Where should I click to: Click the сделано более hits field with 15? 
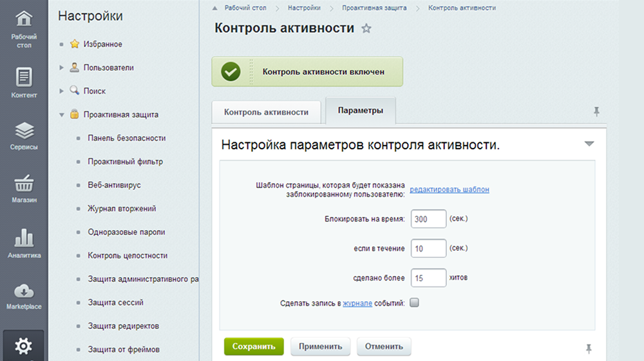428,278
